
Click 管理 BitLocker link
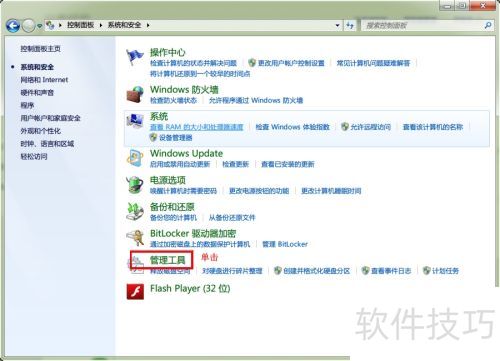click(x=285, y=244)
